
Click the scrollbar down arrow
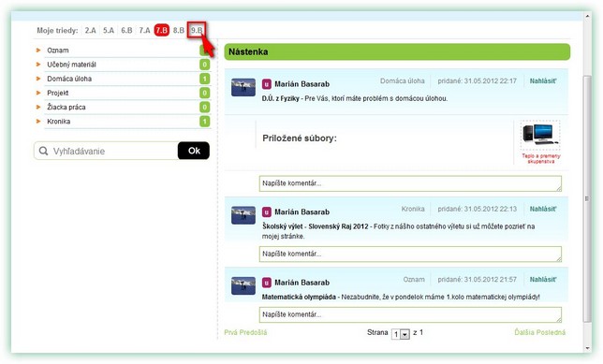[587, 348]
